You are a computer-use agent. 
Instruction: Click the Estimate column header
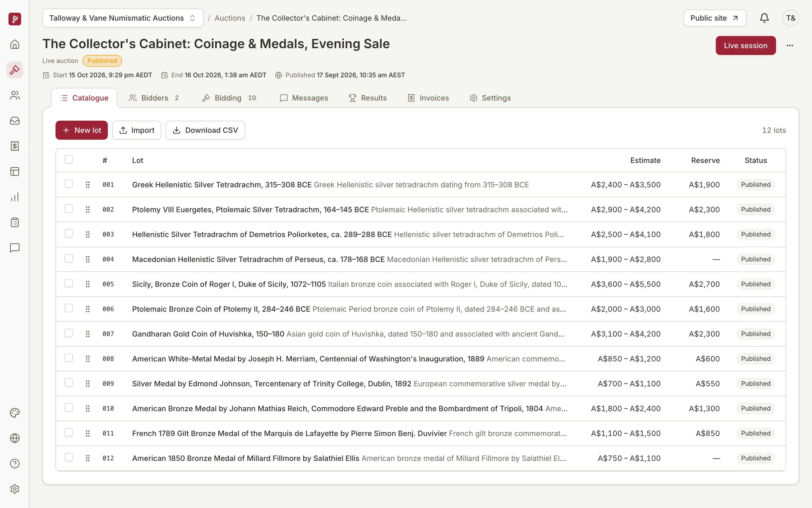(645, 161)
